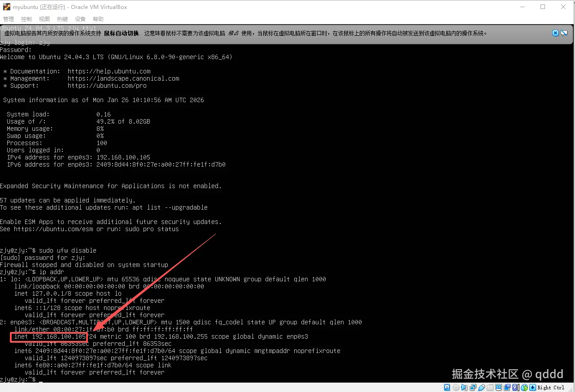Click the Processes value 100
Screen dimensions: 575x392
(102, 143)
